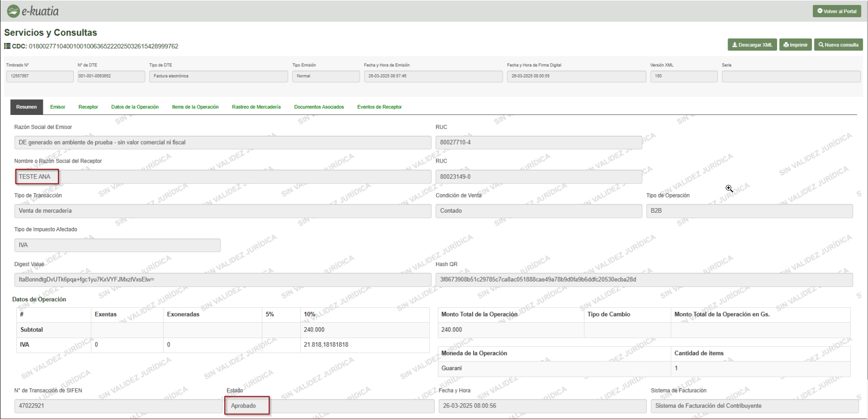Click the Venta de mercadería field
Image resolution: width=868 pixels, height=419 pixels.
click(222, 211)
